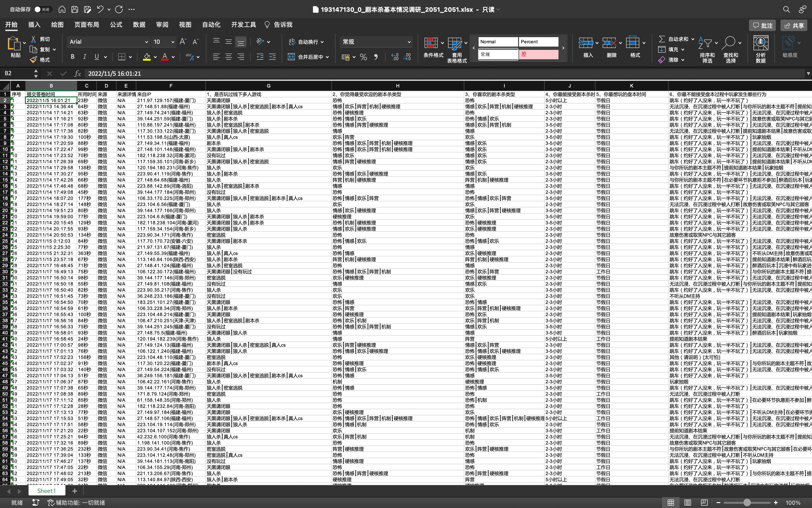Toggle bottom vertical alignment

241,42
